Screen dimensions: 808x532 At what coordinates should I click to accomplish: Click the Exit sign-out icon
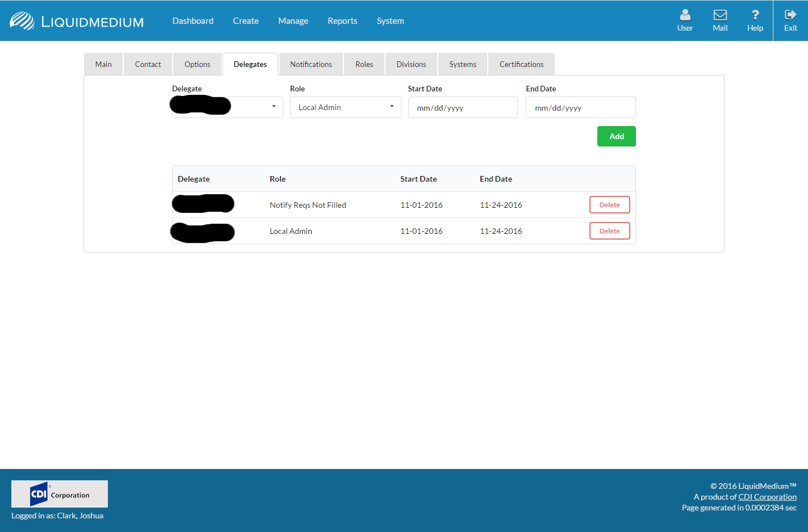point(790,15)
